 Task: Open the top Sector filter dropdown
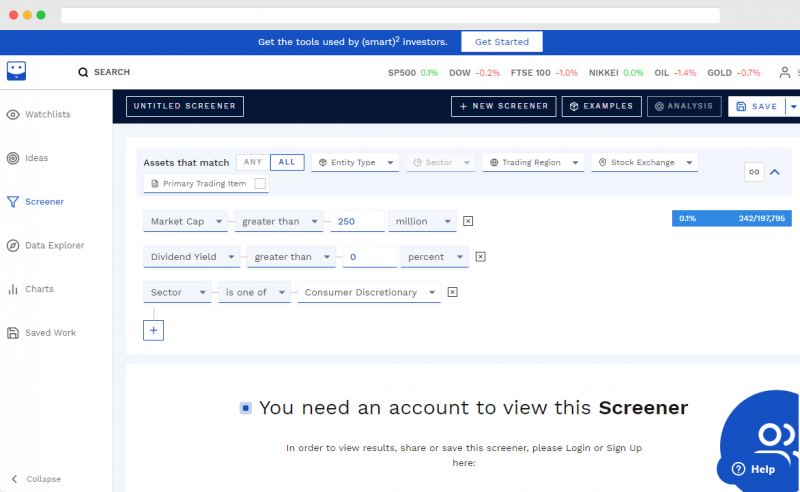pyautogui.click(x=441, y=163)
